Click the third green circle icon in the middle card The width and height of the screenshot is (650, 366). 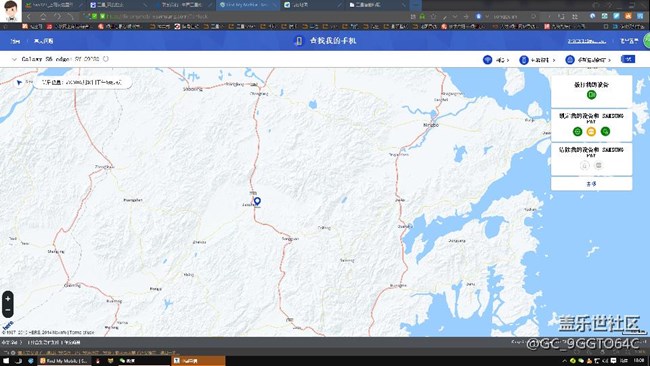point(605,131)
